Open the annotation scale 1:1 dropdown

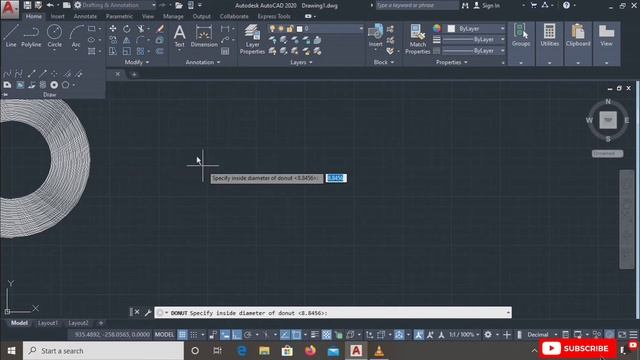[x=464, y=335]
